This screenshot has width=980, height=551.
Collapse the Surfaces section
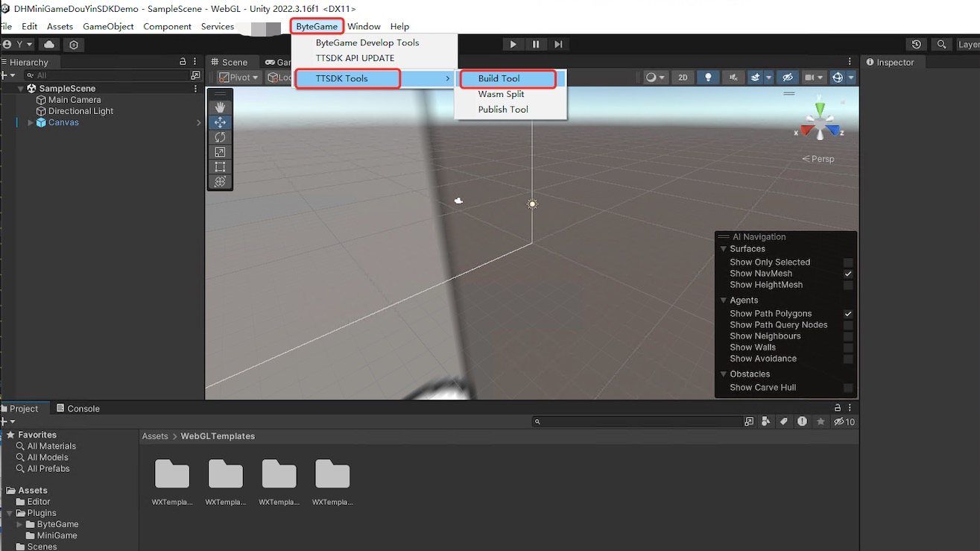pos(724,249)
